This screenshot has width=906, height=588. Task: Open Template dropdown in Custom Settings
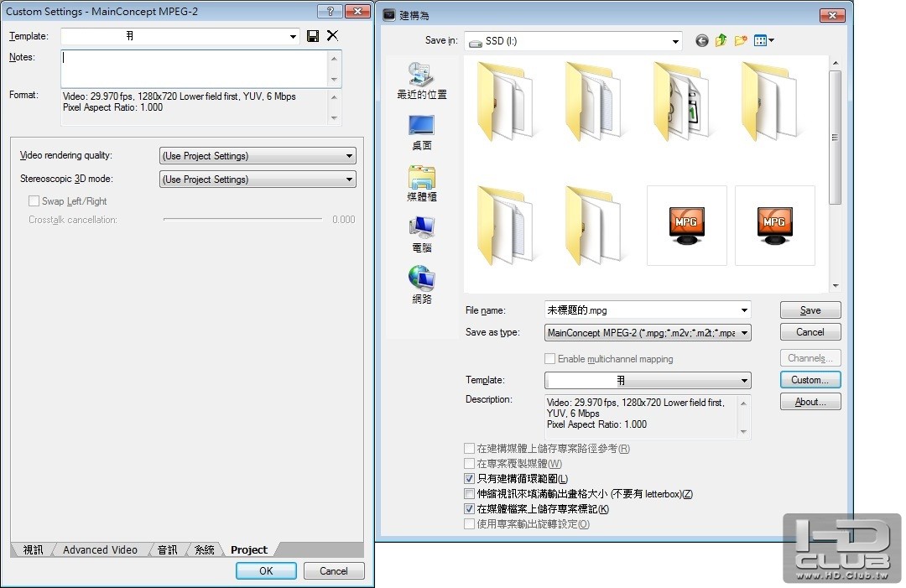[x=293, y=36]
